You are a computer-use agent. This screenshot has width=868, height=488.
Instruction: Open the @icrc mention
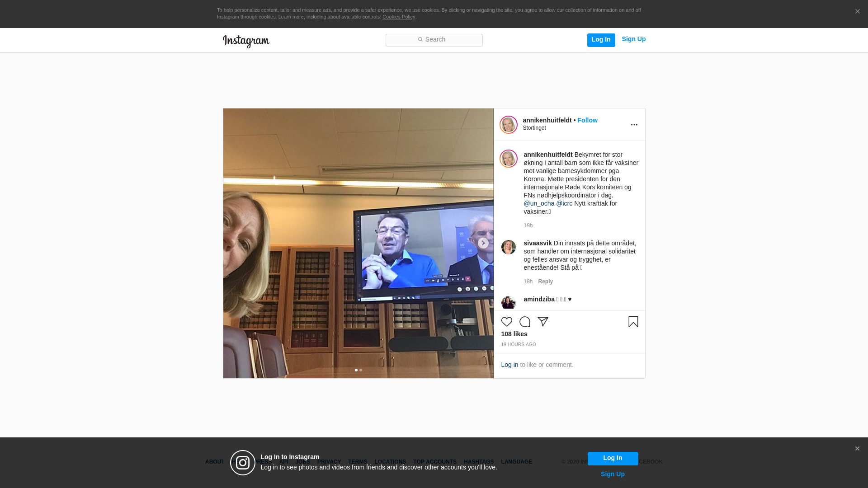pyautogui.click(x=564, y=203)
